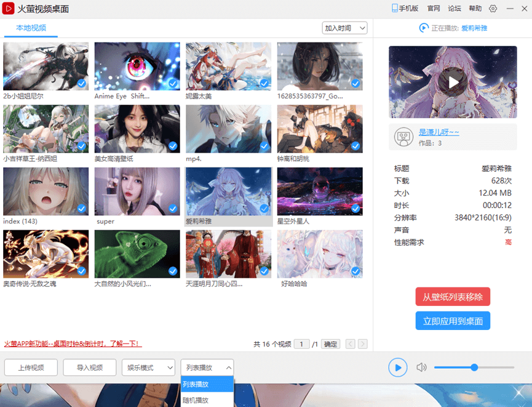
Task: Adjust the volume slider handle
Action: click(x=474, y=368)
